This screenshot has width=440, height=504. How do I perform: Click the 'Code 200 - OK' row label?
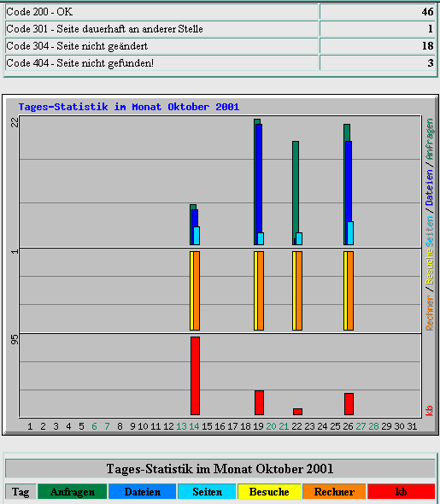pos(39,12)
